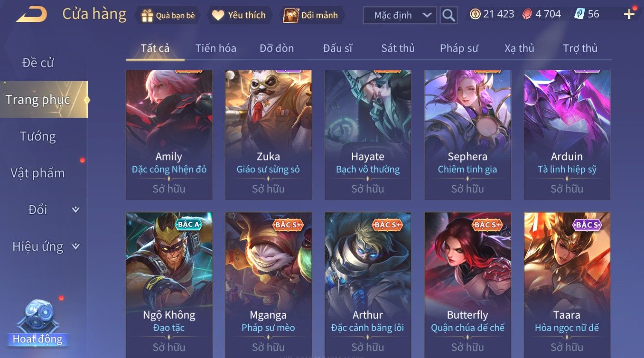Select the Đề cử sidebar item
Screen dimensions: 644x358
click(x=38, y=63)
